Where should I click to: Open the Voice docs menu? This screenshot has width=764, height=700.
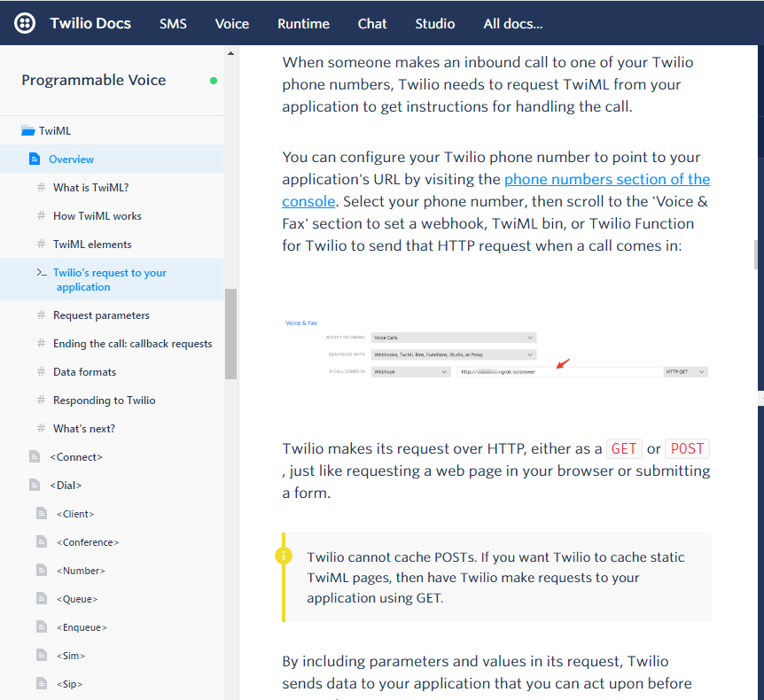[232, 24]
